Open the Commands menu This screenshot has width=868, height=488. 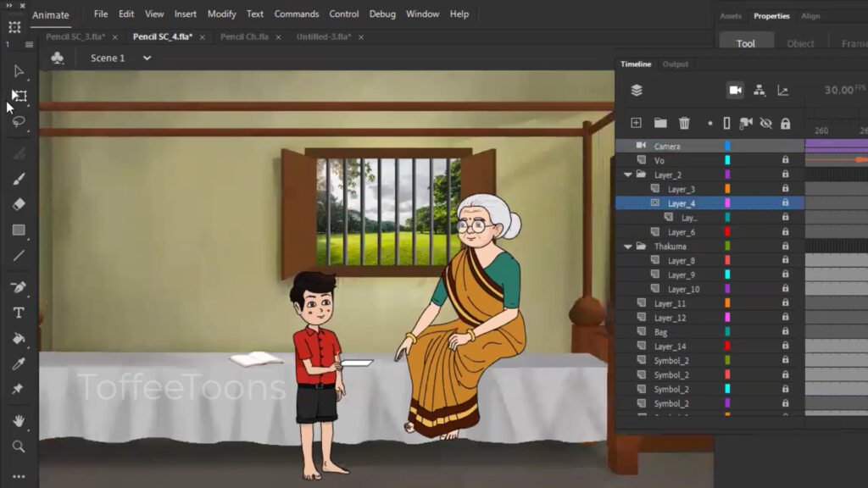point(297,14)
